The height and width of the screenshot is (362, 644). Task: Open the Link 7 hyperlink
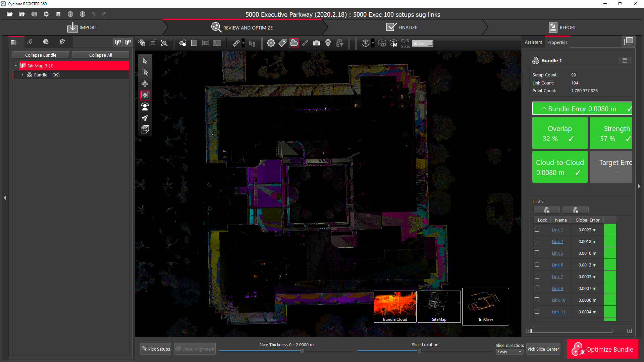click(x=557, y=277)
